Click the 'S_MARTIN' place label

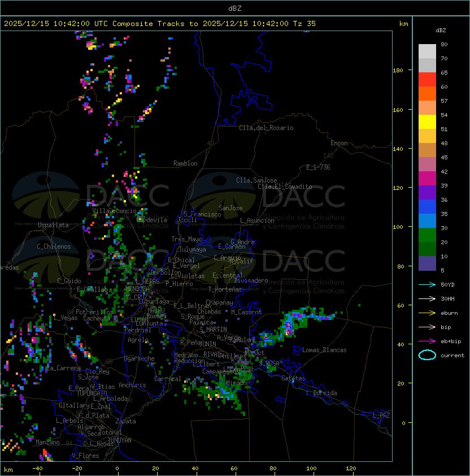[x=213, y=330]
